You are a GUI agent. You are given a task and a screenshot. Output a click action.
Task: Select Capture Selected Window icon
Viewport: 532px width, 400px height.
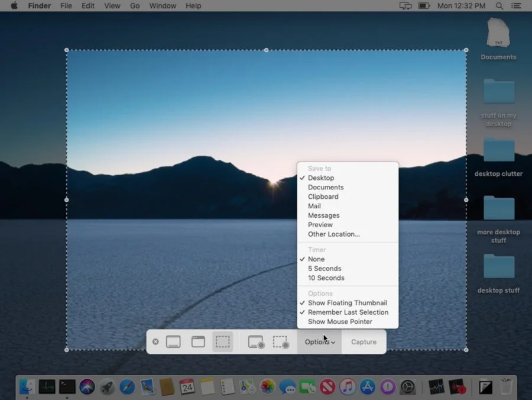pyautogui.click(x=198, y=341)
